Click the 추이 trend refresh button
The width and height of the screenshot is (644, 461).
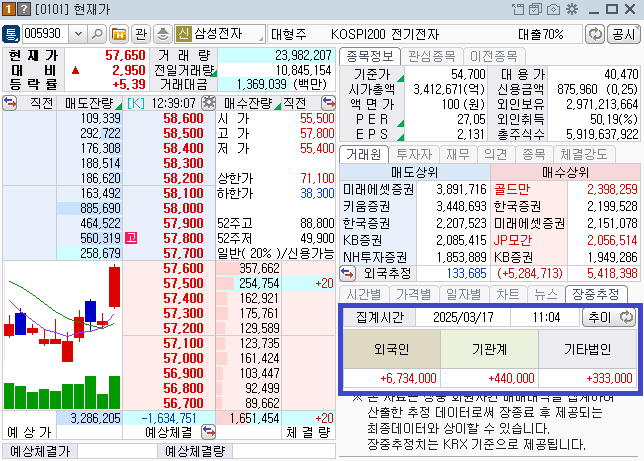(609, 317)
